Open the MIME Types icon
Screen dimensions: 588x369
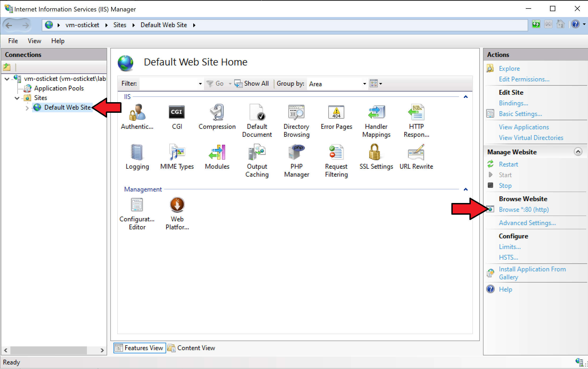pyautogui.click(x=177, y=152)
